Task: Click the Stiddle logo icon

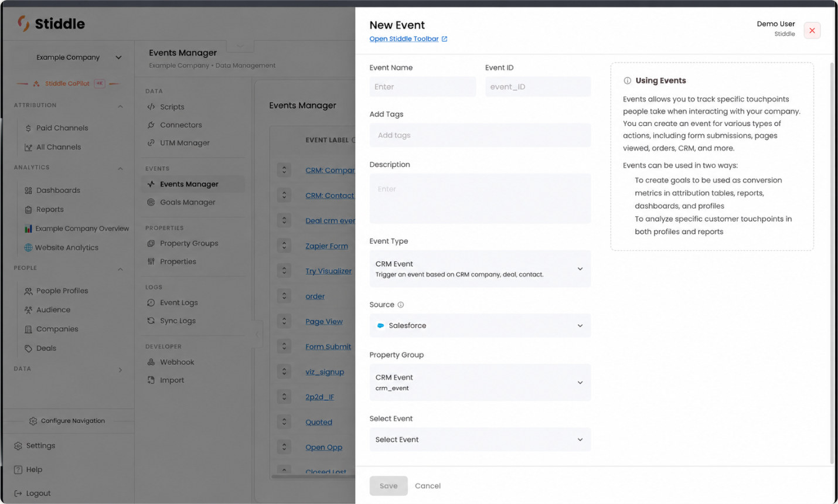Action: [23, 23]
